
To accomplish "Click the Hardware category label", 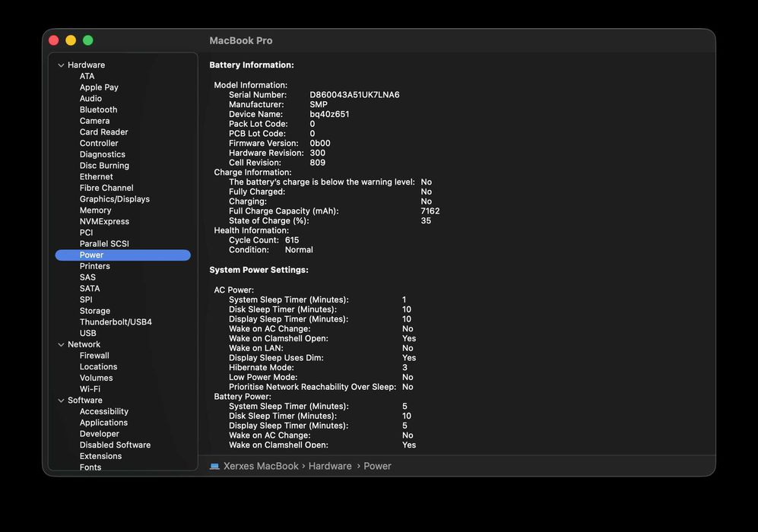I will pyautogui.click(x=86, y=65).
